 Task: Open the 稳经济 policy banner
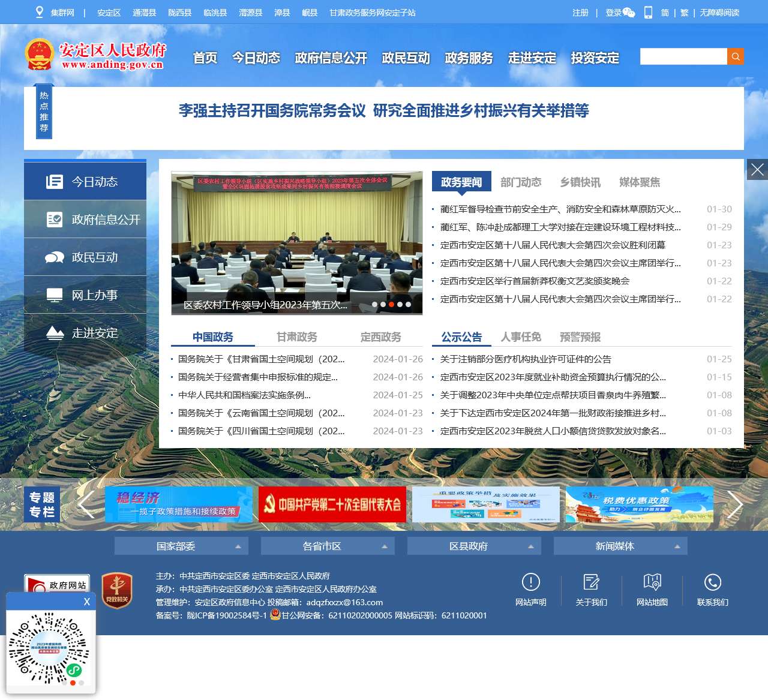pos(179,504)
